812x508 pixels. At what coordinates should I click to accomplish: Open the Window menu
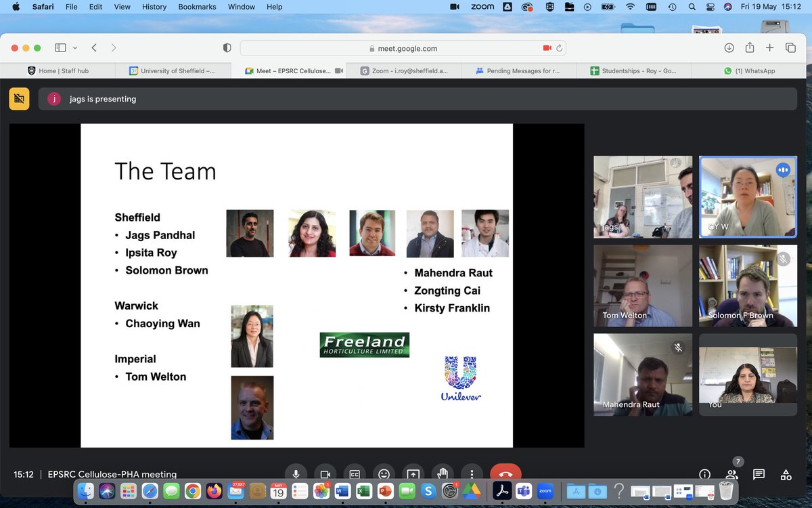click(x=242, y=7)
